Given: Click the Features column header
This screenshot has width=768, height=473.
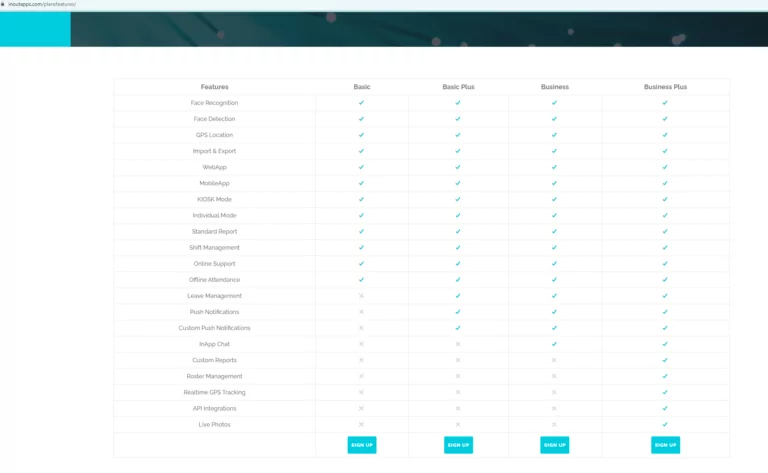Looking at the screenshot, I should [x=215, y=87].
